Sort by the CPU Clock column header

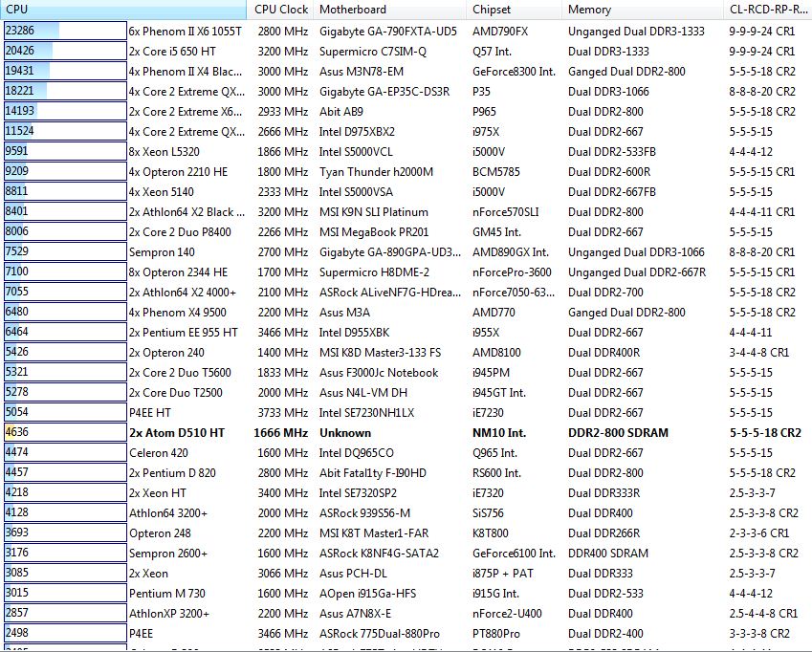pyautogui.click(x=280, y=10)
